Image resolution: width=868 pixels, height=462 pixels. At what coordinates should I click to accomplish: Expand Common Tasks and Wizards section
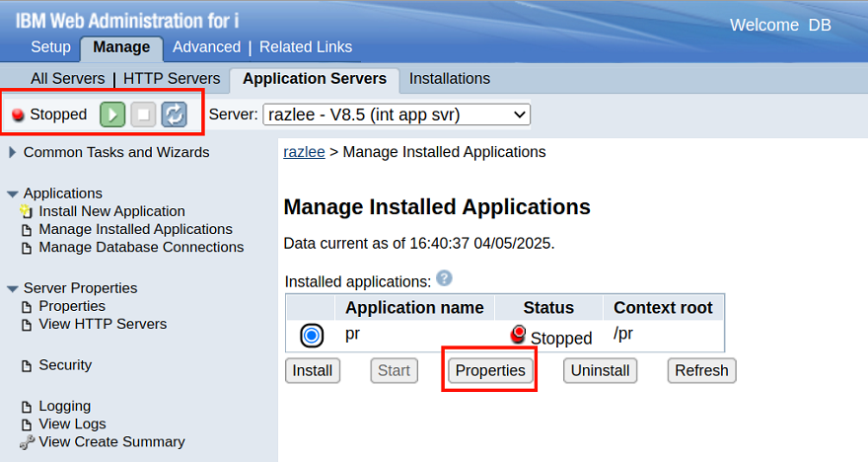click(x=13, y=152)
